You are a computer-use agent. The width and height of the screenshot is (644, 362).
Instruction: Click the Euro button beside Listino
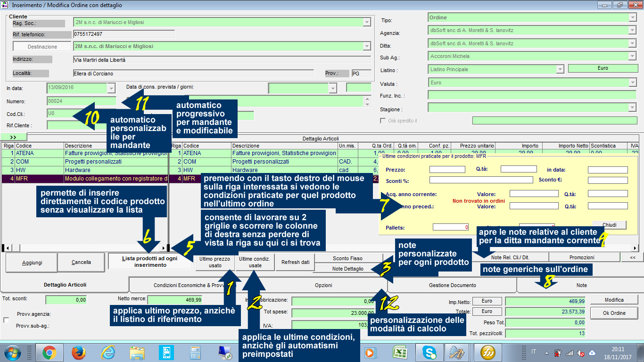coord(603,68)
